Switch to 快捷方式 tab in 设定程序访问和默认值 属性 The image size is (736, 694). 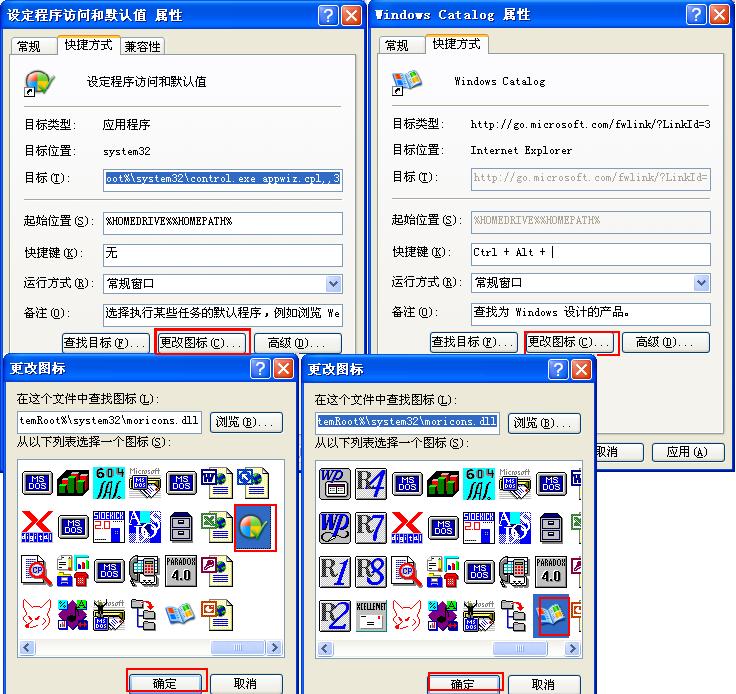click(x=89, y=45)
